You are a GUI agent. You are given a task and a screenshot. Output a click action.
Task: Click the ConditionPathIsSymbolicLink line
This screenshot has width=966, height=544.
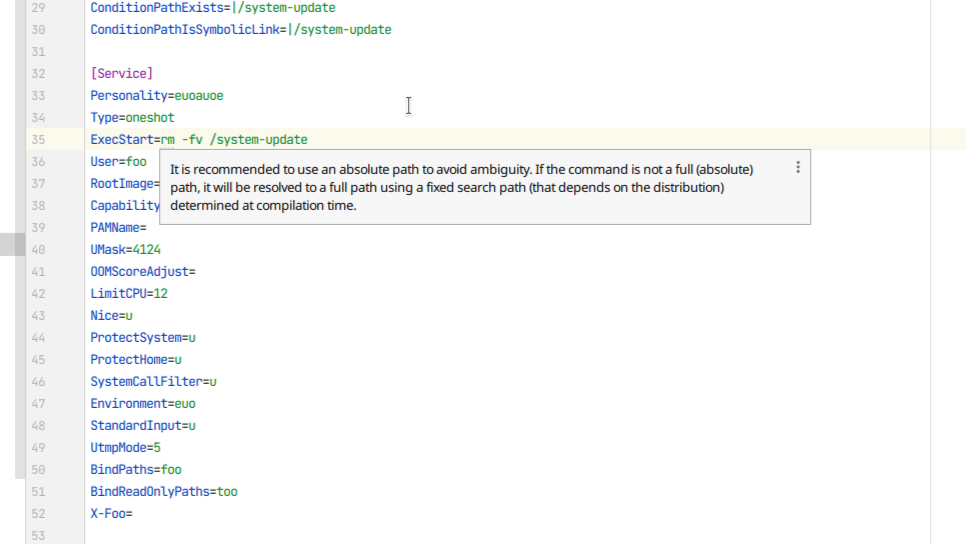[241, 30]
